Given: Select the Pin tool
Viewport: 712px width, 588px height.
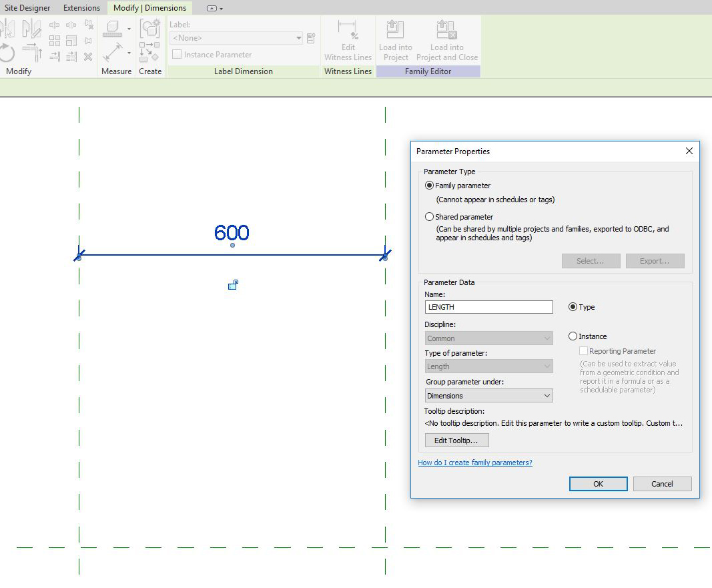Looking at the screenshot, I should [87, 40].
